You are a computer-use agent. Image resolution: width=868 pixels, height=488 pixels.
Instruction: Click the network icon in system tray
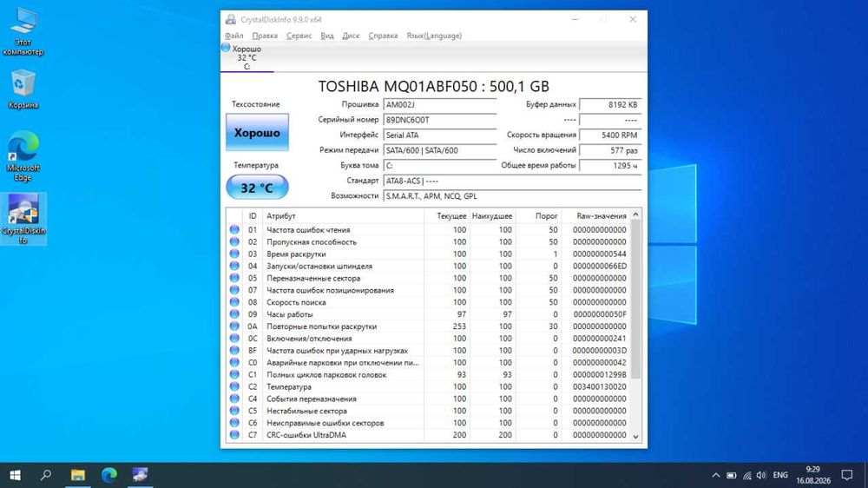click(x=746, y=475)
